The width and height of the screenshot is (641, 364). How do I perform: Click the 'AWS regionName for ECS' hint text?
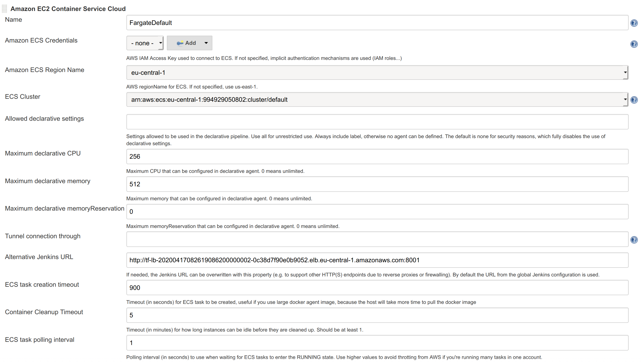192,87
